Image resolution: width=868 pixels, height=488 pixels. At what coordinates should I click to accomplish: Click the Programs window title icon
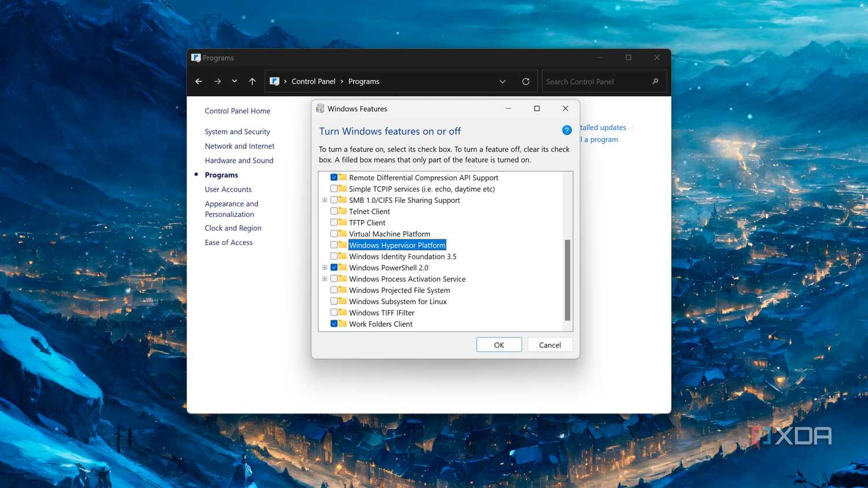coord(196,58)
